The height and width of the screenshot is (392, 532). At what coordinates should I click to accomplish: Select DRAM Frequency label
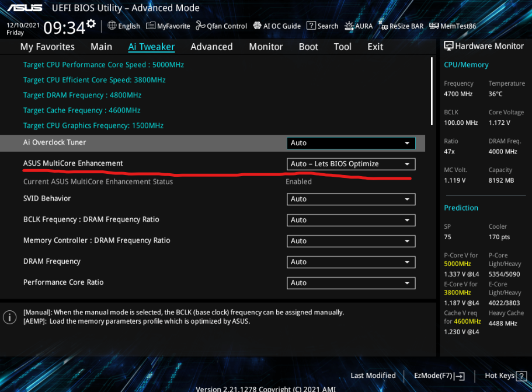pyautogui.click(x=52, y=261)
